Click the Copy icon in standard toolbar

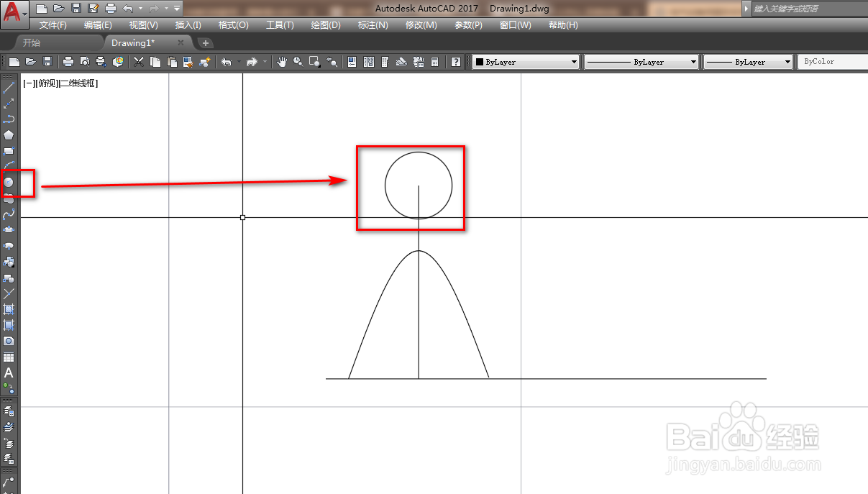(155, 62)
